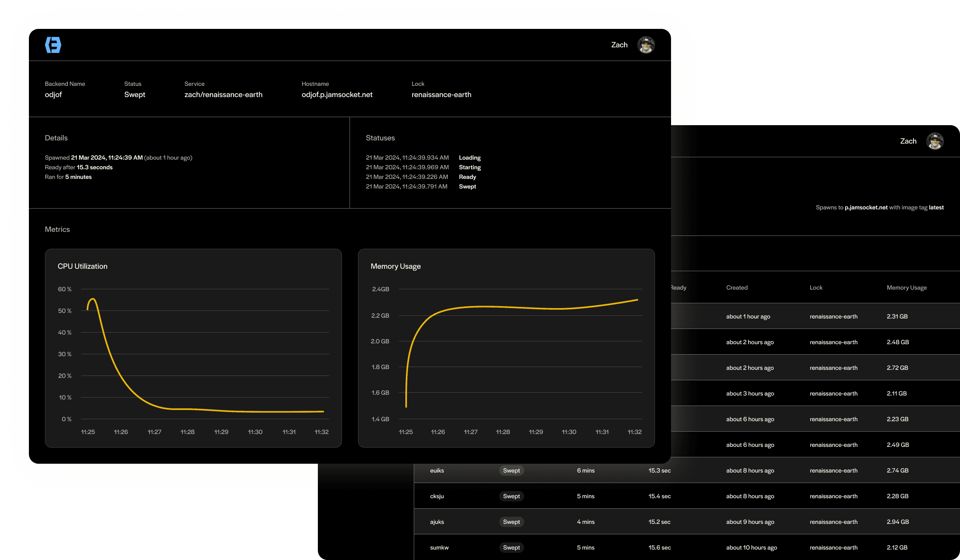Click the Zach username in the front header
Image resolution: width=960 pixels, height=560 pixels.
619,45
